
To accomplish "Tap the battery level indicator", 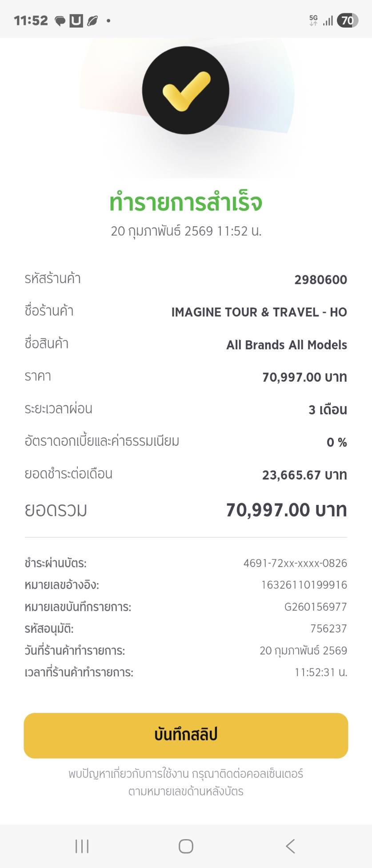I will pyautogui.click(x=347, y=20).
